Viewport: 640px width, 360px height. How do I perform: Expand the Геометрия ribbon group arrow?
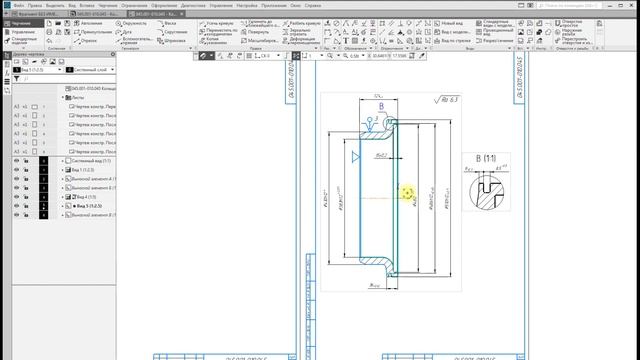click(x=190, y=49)
